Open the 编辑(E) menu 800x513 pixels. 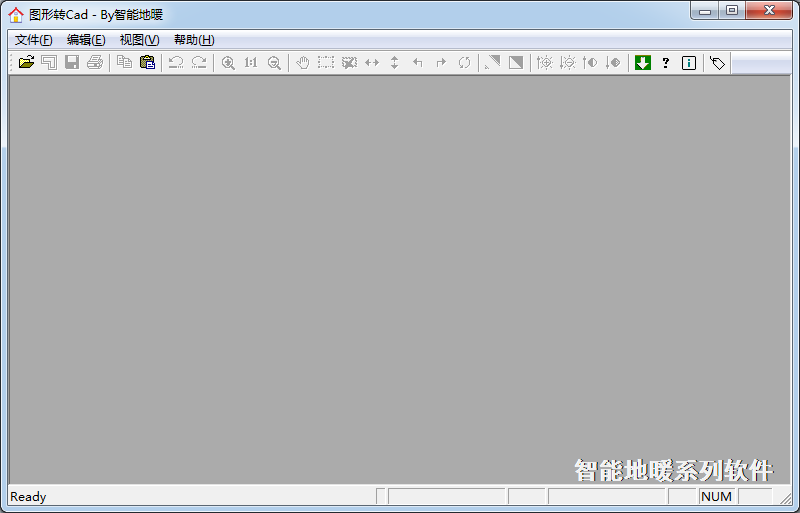[86, 40]
